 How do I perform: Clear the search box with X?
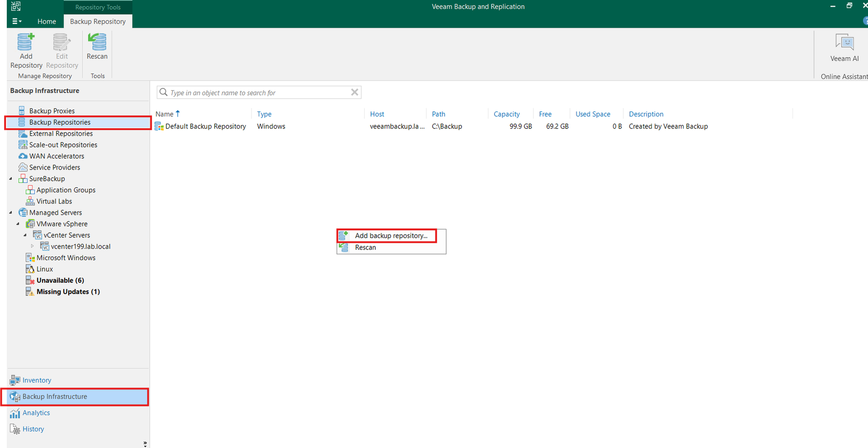coord(355,92)
